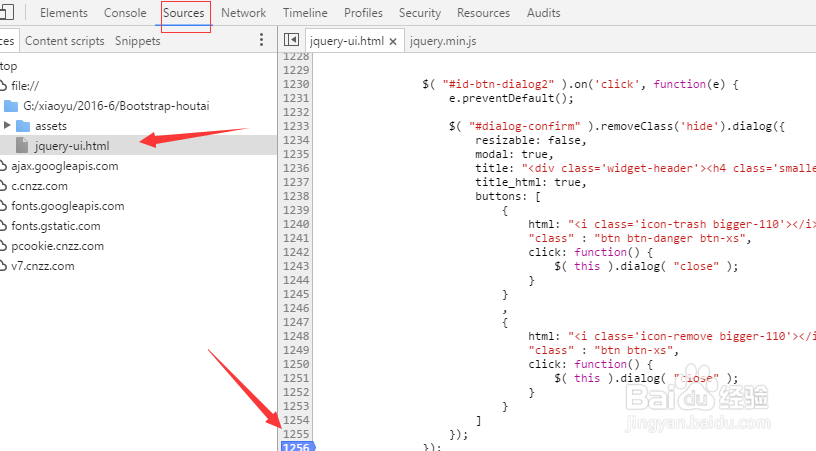Click the e.preventDefault(); code line
This screenshot has height=451, width=816.
[511, 98]
